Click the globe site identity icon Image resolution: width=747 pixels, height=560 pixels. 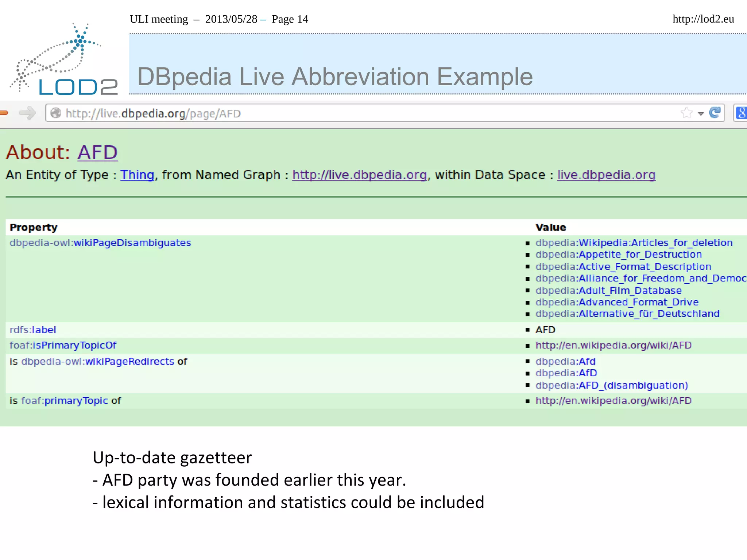click(x=56, y=113)
